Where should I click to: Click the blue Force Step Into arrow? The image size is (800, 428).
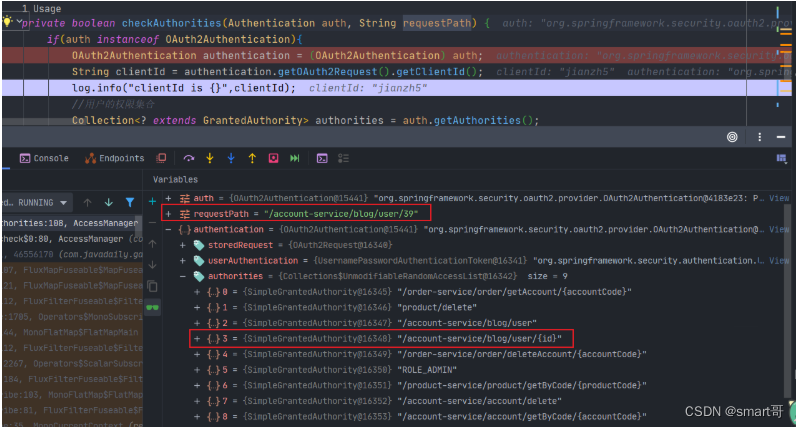pyautogui.click(x=231, y=158)
